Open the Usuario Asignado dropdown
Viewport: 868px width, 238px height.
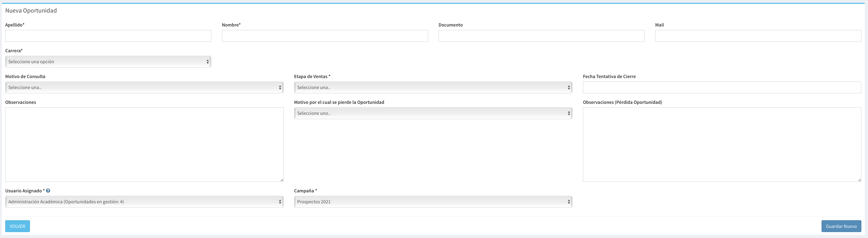click(144, 202)
